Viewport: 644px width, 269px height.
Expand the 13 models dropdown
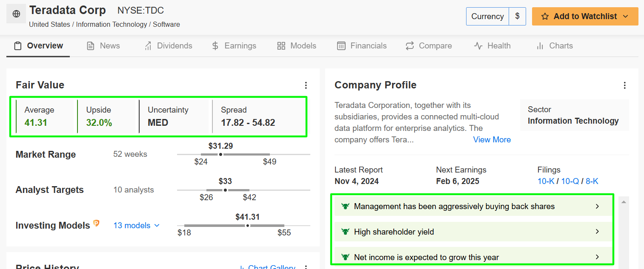click(x=136, y=225)
